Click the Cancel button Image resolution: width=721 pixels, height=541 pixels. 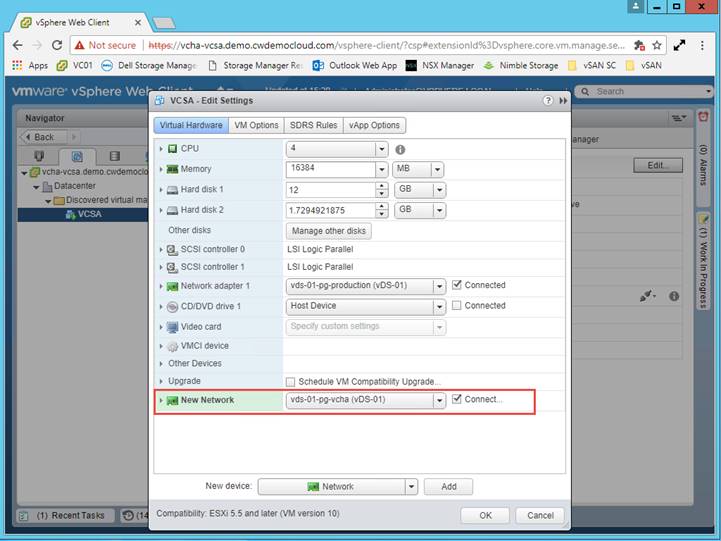(540, 515)
